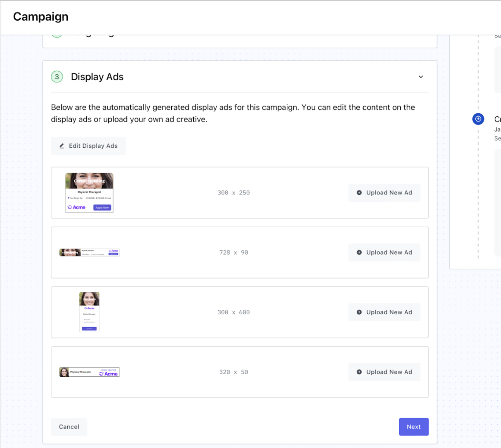Click the pencil icon beside Edit Display Ads
The image size is (501, 448).
coord(62,146)
